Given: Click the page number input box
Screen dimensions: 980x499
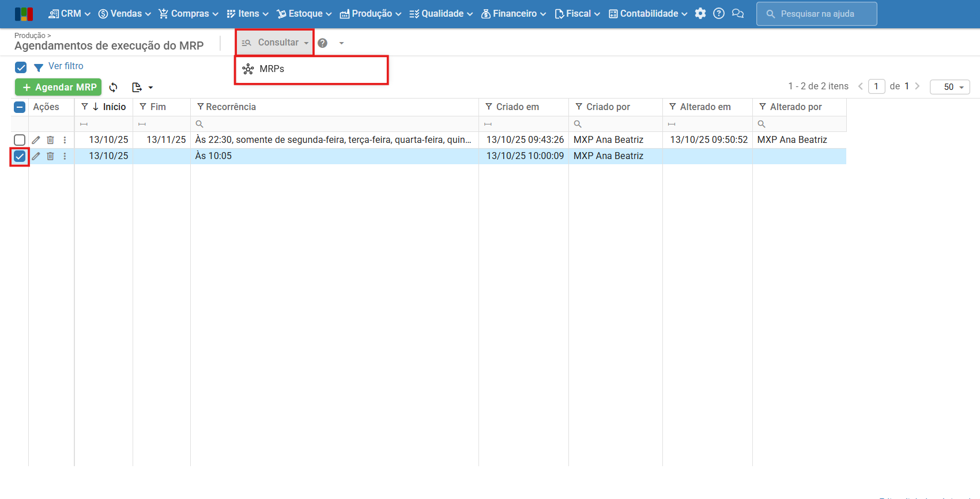Looking at the screenshot, I should 876,86.
